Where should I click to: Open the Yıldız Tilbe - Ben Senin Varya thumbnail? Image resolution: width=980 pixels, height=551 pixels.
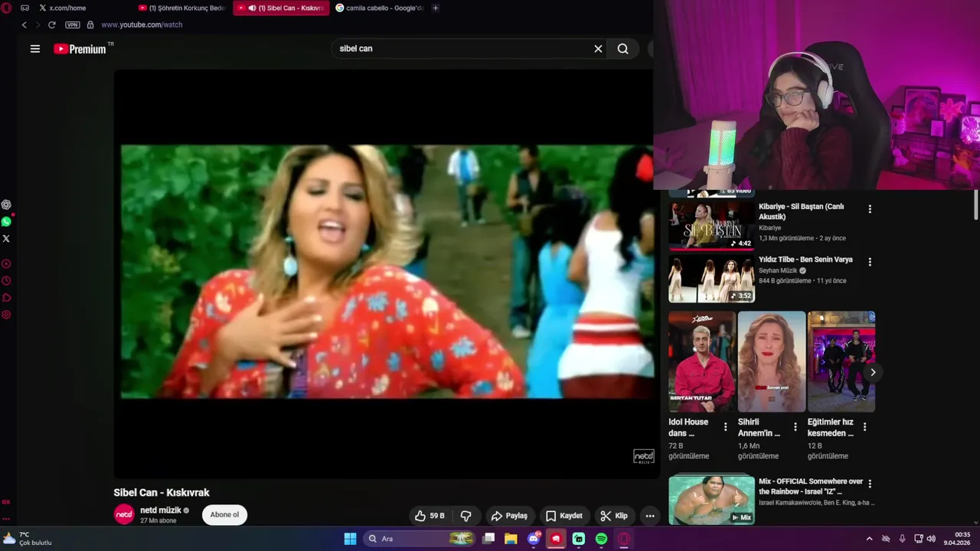(711, 279)
